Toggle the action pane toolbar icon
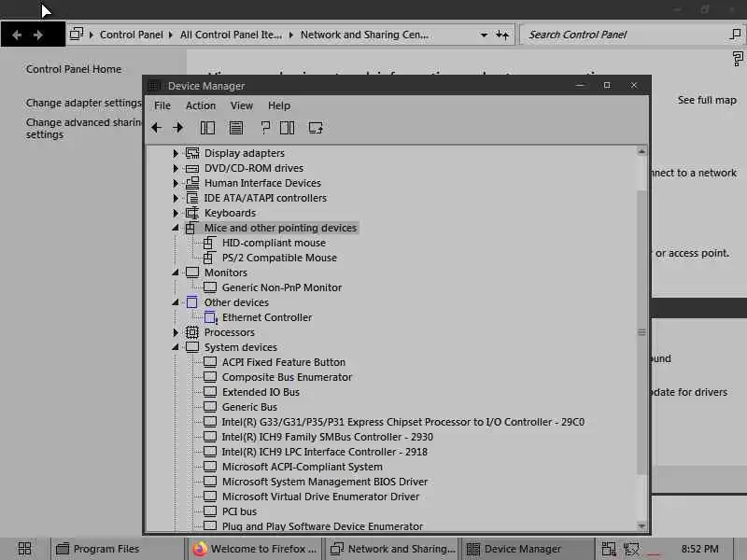Image resolution: width=747 pixels, height=560 pixels. (288, 128)
